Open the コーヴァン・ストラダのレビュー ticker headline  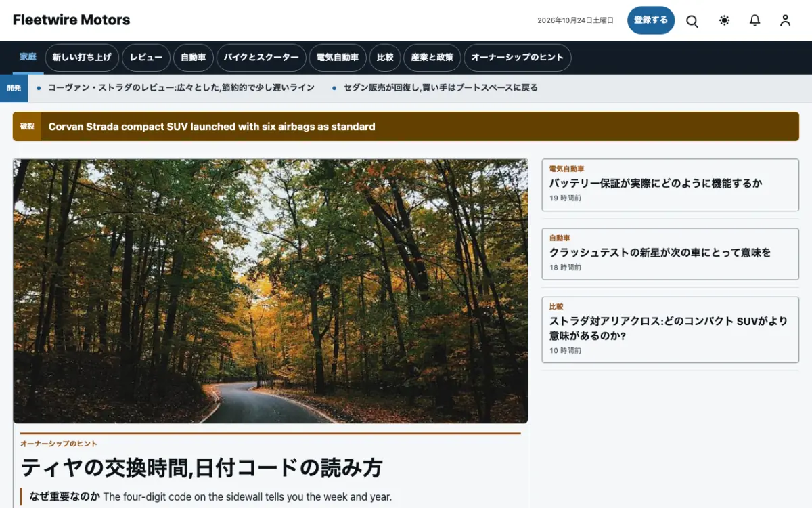[181, 88]
